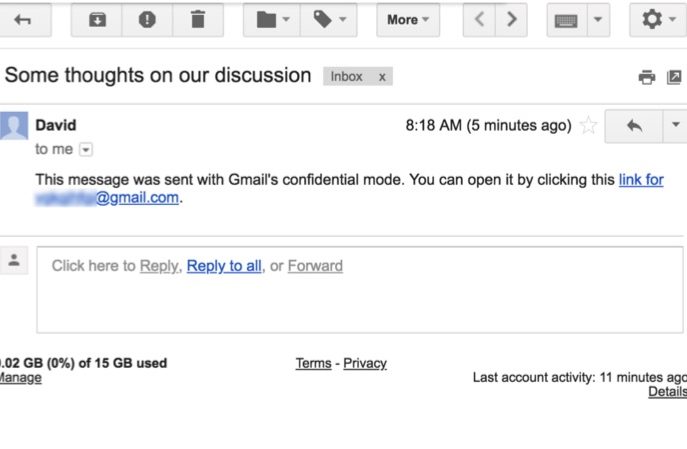This screenshot has width=687, height=449.
Task: Open the conversation in a new window
Action: (x=675, y=77)
